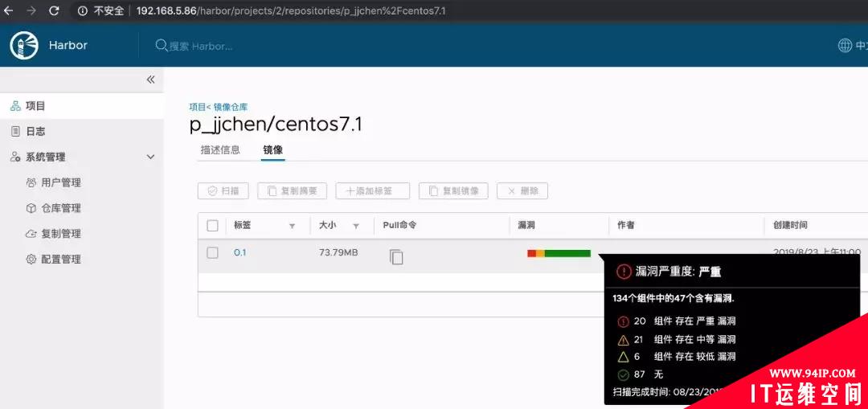Sort by the 大小 column header
This screenshot has height=409, width=868.
click(328, 225)
